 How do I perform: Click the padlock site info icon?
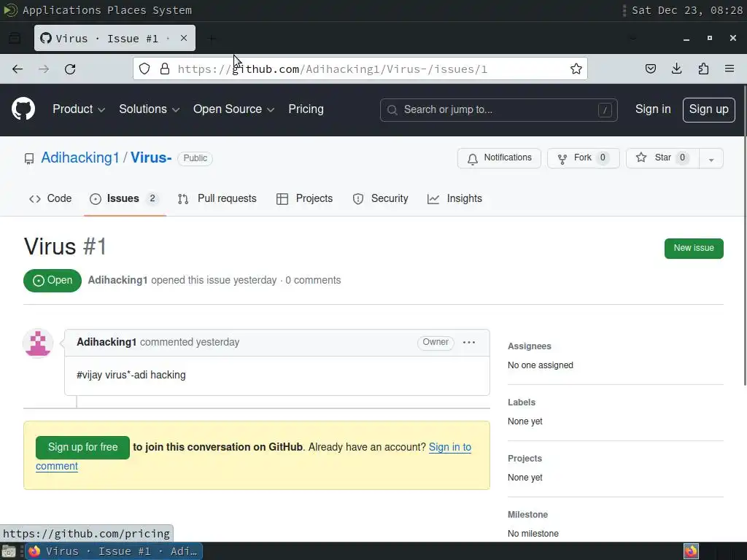click(165, 69)
